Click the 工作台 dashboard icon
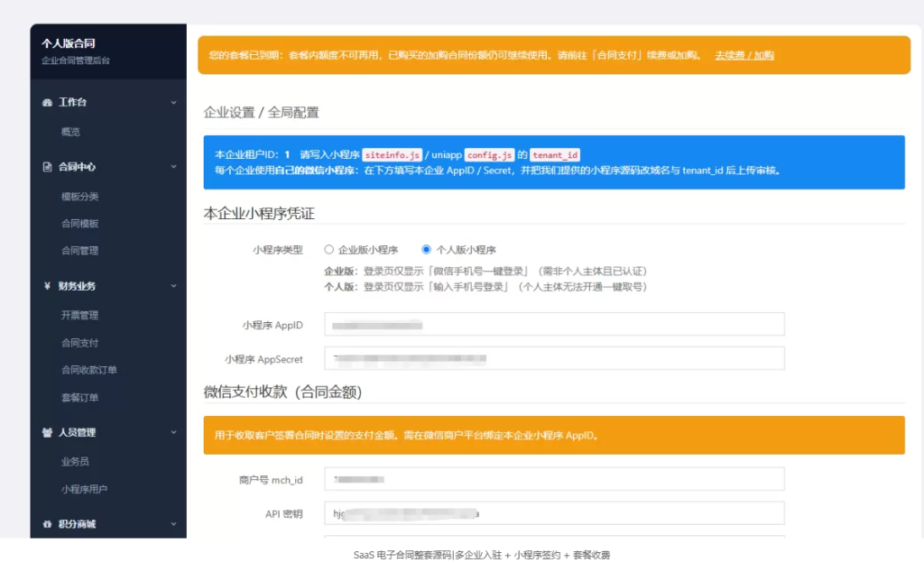This screenshot has width=924, height=563. [x=47, y=103]
